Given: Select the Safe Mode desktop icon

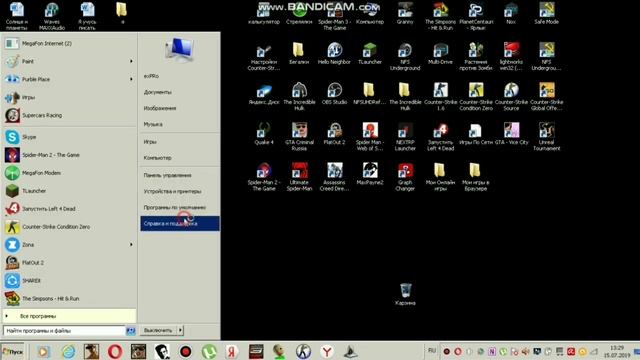Looking at the screenshot, I should tap(547, 13).
